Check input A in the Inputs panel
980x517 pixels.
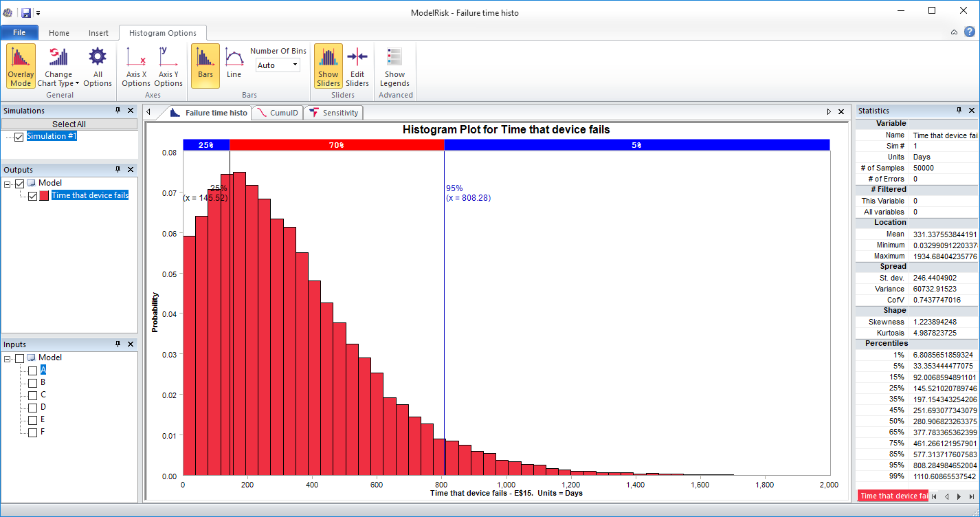[32, 370]
